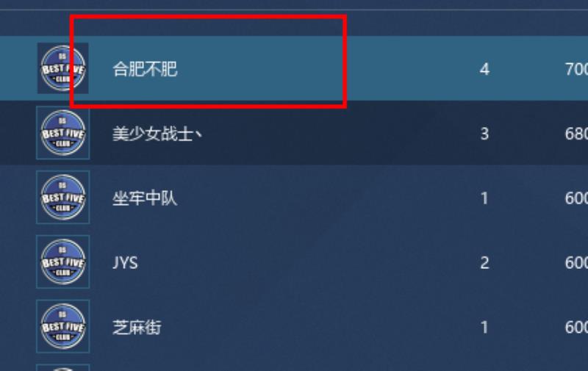
Task: Click the 600 score in the 芝麻街 row
Action: click(576, 327)
